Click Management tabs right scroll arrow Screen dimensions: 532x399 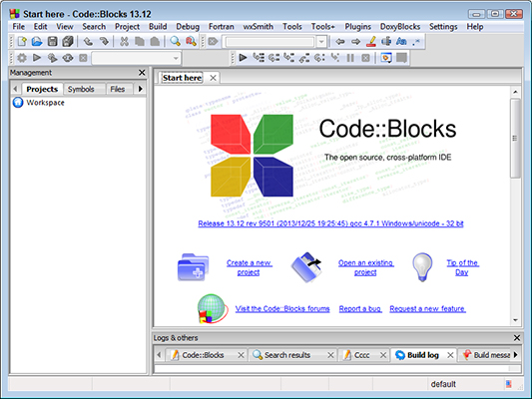click(x=140, y=89)
